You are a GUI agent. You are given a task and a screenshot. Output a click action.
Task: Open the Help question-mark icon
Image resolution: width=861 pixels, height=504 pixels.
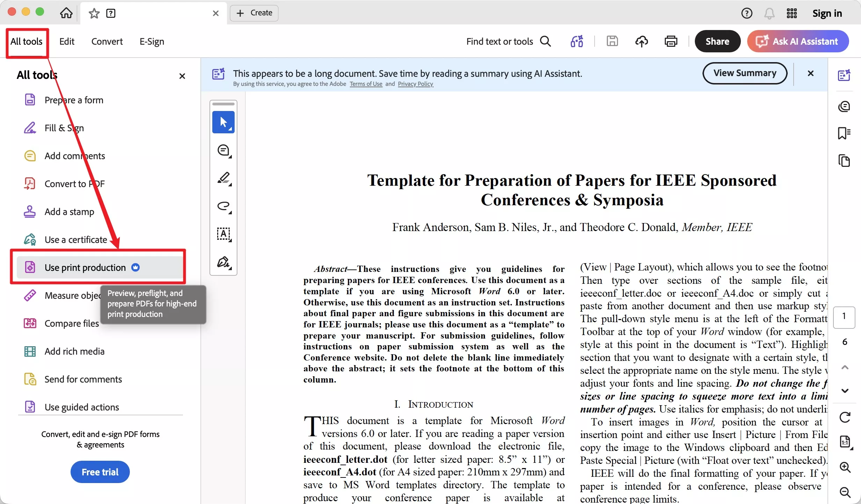746,13
